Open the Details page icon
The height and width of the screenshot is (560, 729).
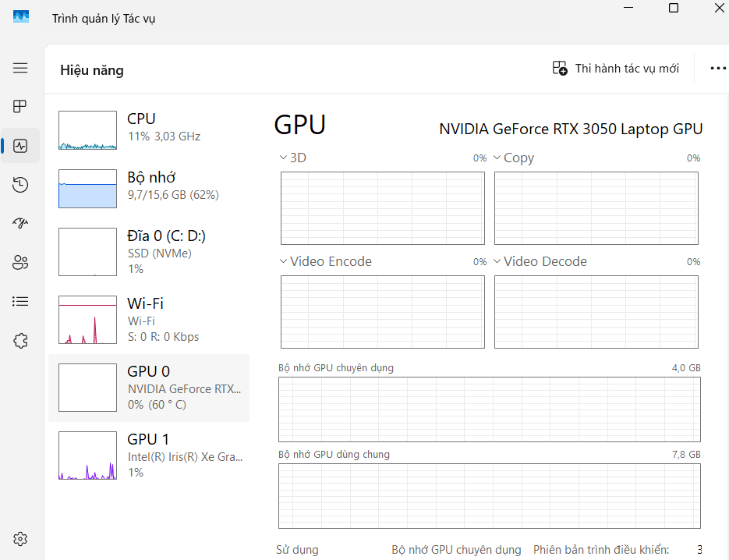pyautogui.click(x=20, y=301)
